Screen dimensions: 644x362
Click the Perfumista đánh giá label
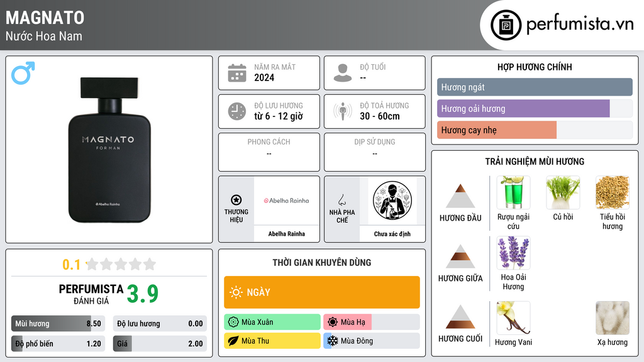(91, 295)
